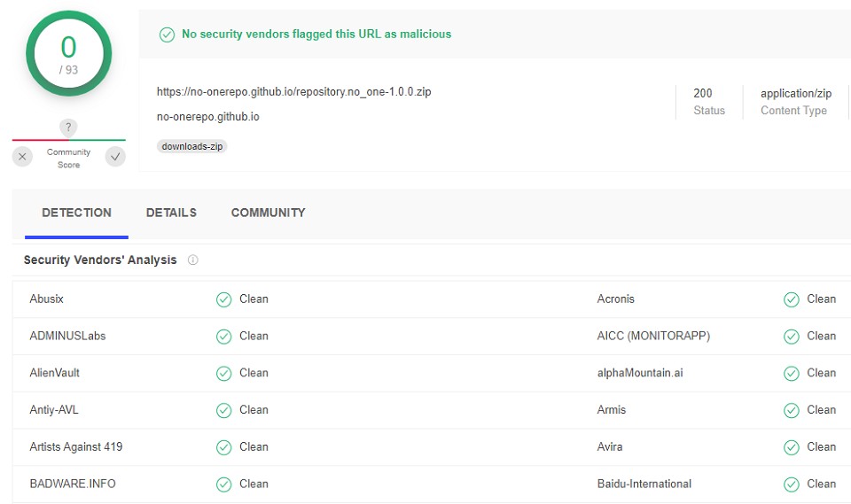This screenshot has height=504, width=851.
Task: Click the Clean check icon for ADMINUSLabs
Action: pos(223,337)
